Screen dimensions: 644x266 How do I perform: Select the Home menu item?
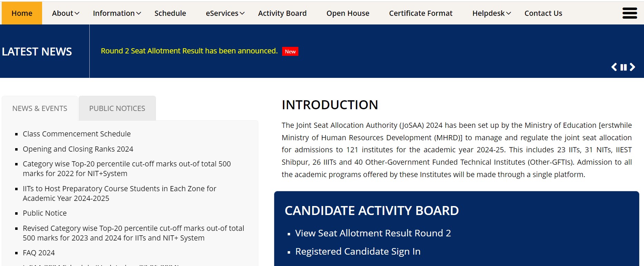click(22, 13)
